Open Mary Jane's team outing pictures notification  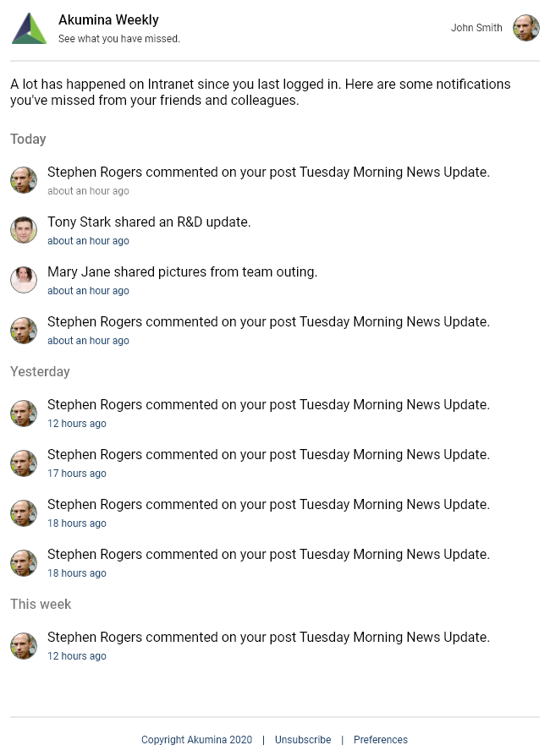[182, 272]
